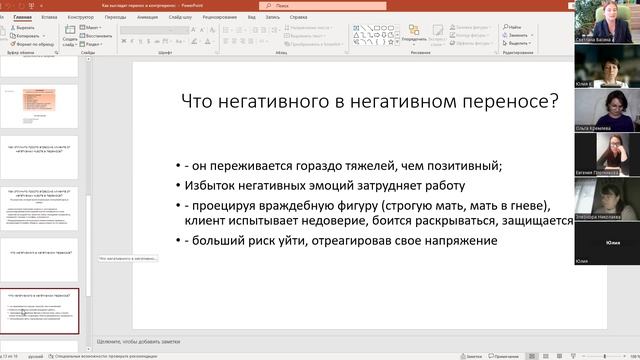Screen dimensions: 640x360
Task: Click Найти search button
Action: click(512, 27)
